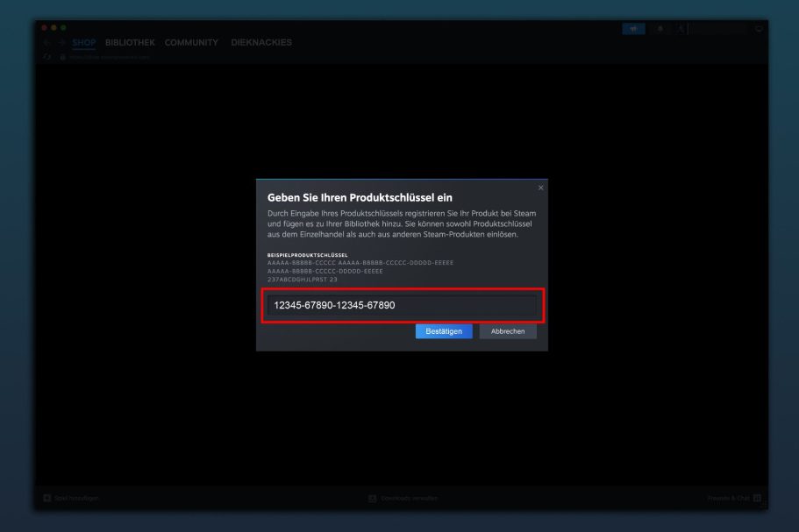Open the DIEKNACKIES profile tab
This screenshot has width=799, height=532.
261,43
